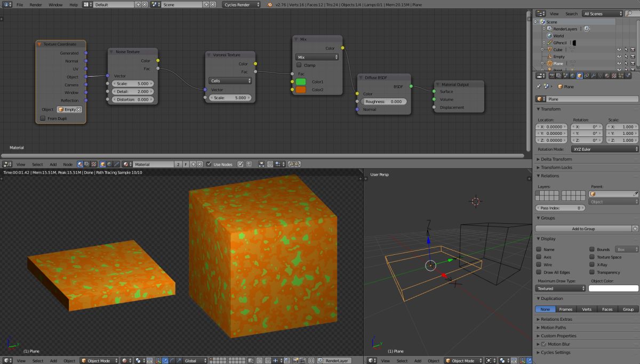Expand the Delta Transform panel
This screenshot has height=364, width=640.
556,159
